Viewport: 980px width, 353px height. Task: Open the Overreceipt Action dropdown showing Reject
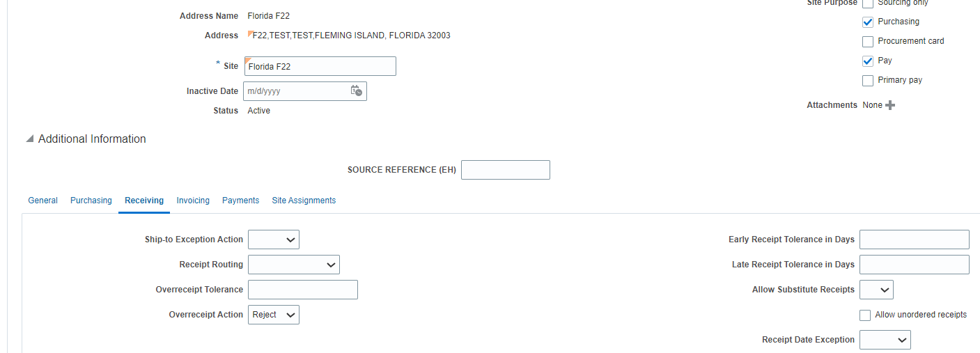coord(274,315)
